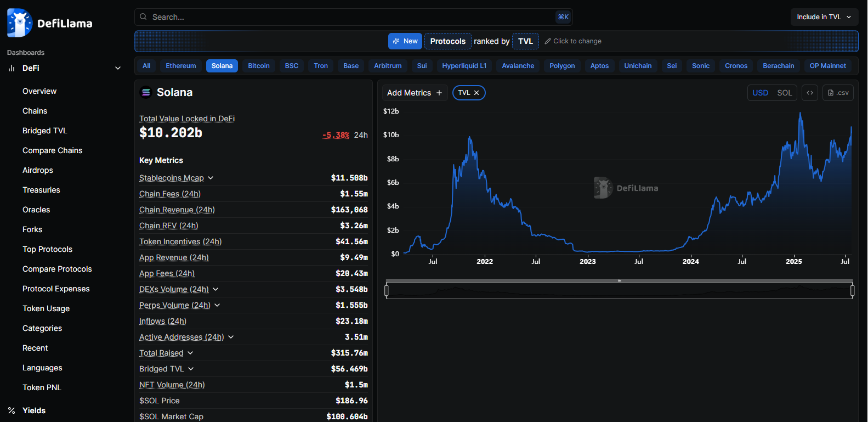Go to Bridged TVL sidebar page
This screenshot has height=422, width=868.
coord(44,131)
